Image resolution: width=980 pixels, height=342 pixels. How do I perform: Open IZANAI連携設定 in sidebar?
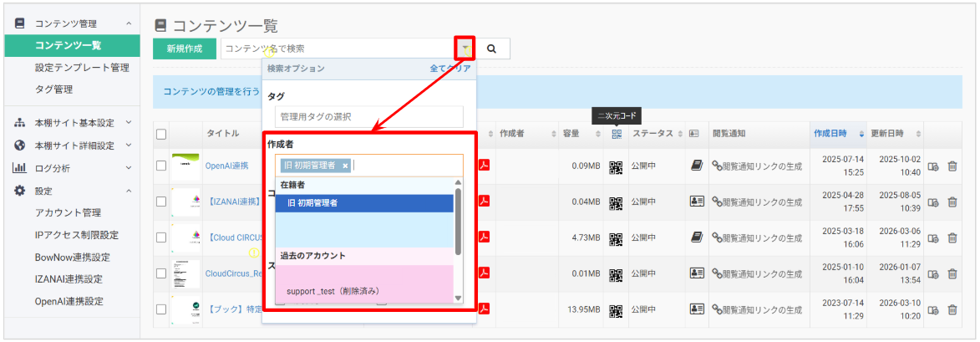pyautogui.click(x=69, y=278)
